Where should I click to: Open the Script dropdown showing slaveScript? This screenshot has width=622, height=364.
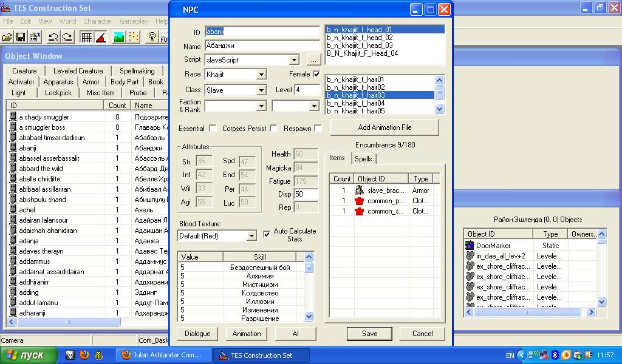293,60
